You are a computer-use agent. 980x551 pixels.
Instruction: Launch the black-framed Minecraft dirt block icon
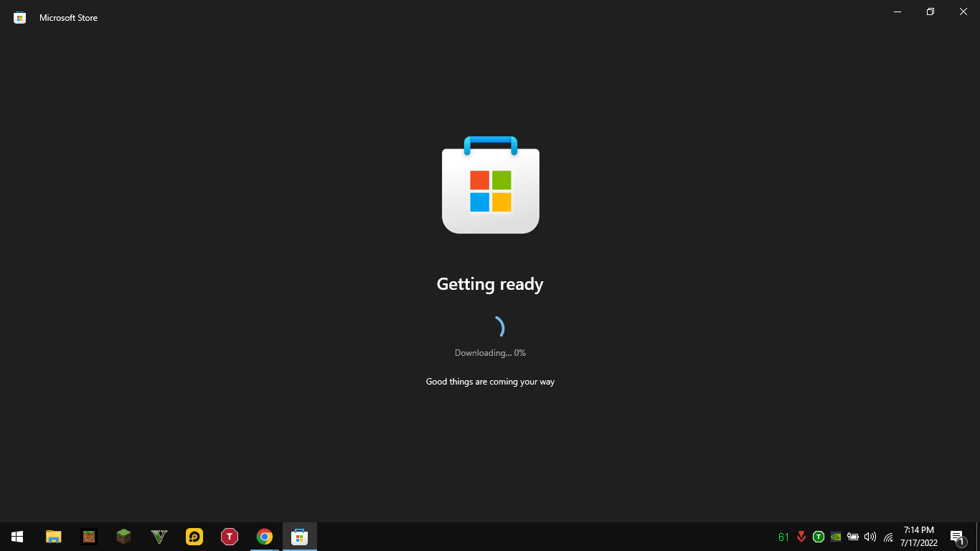(x=89, y=537)
